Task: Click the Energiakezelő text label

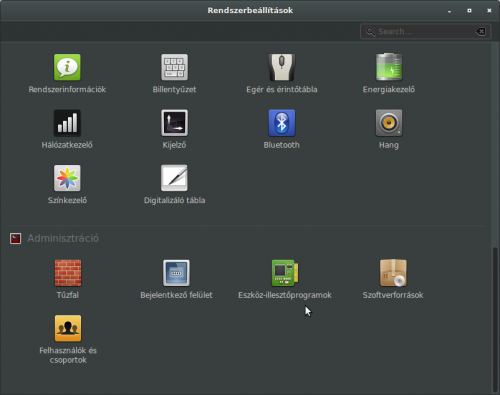Action: (x=389, y=89)
